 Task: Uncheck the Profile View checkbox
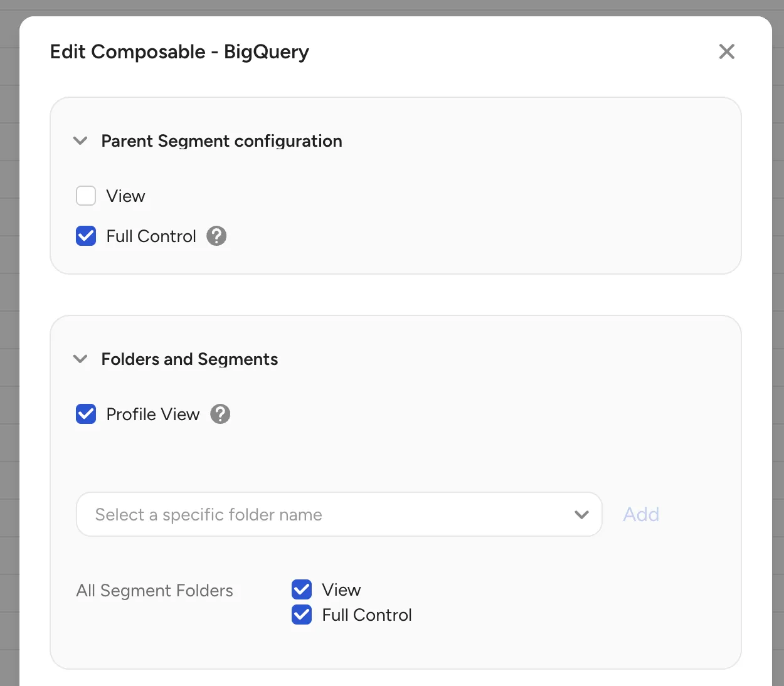(86, 414)
